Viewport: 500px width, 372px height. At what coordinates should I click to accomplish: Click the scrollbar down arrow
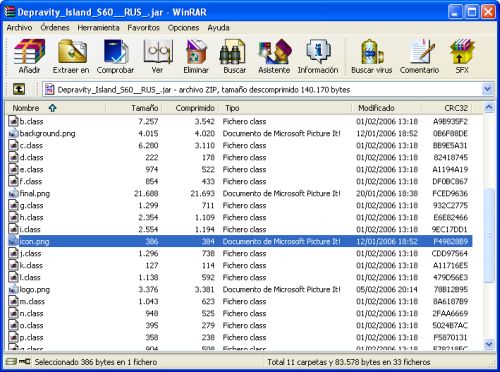pyautogui.click(x=488, y=344)
